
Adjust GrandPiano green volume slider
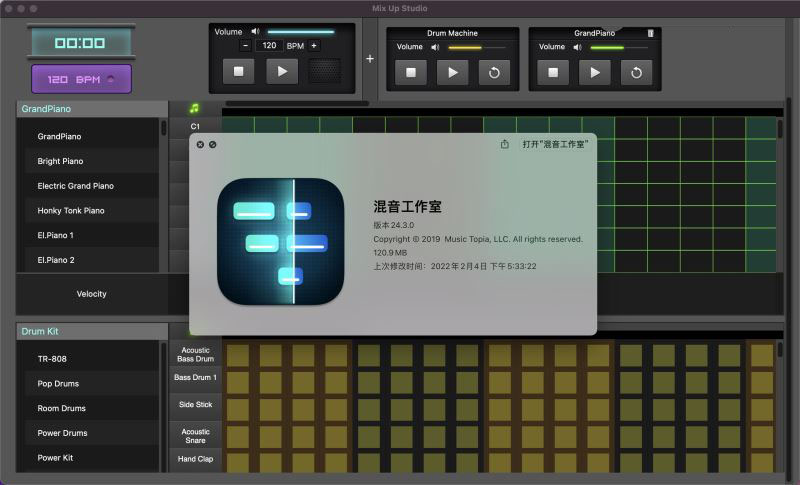coord(619,47)
